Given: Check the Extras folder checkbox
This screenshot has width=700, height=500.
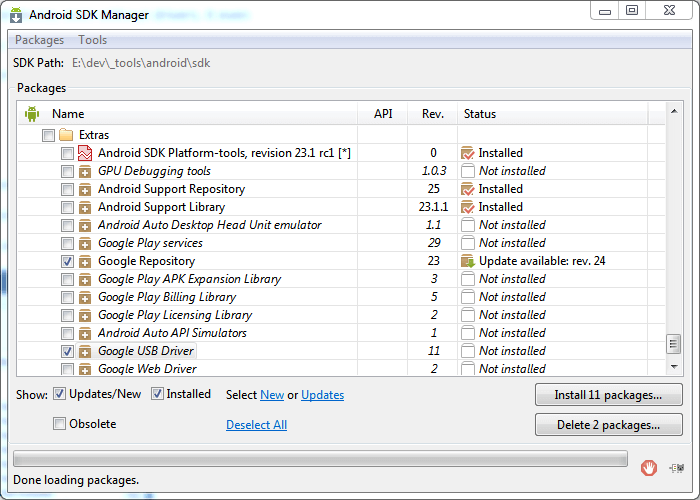Looking at the screenshot, I should [x=48, y=135].
